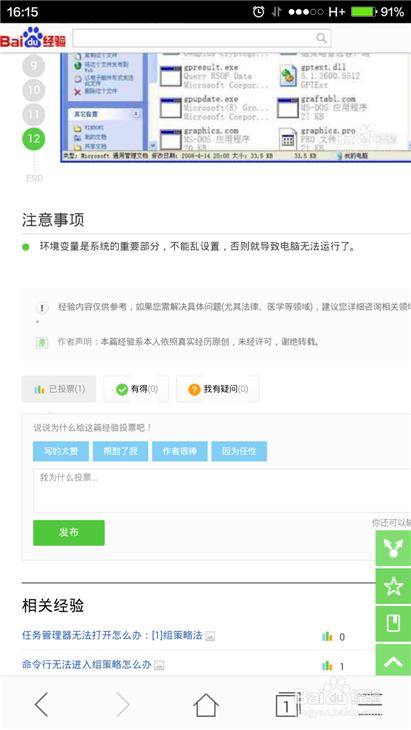The width and height of the screenshot is (411, 730).
Task: Click the star favorite icon
Action: pyautogui.click(x=393, y=586)
